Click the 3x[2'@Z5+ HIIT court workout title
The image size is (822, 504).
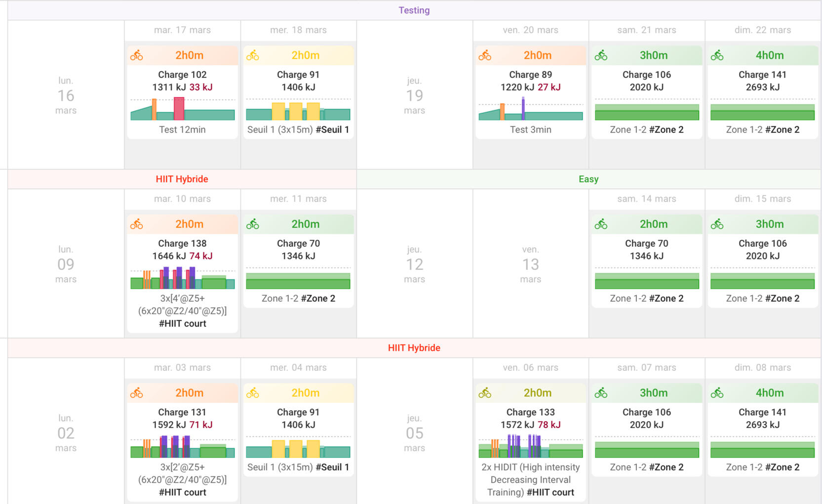click(183, 480)
